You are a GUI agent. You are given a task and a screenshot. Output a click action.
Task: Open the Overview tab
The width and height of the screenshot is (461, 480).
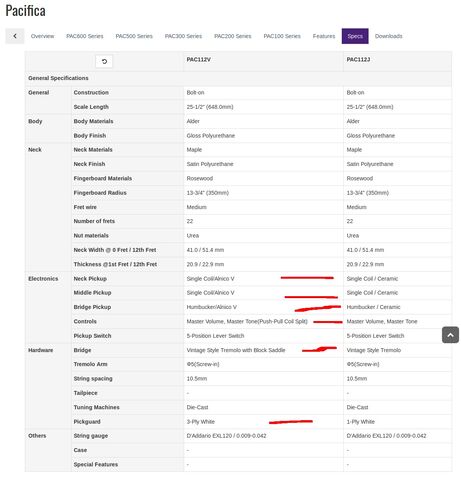(x=42, y=36)
